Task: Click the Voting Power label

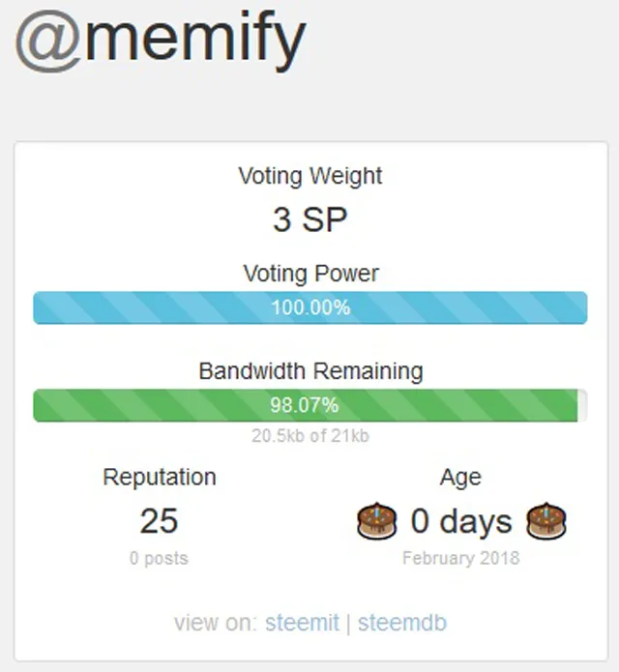Action: 310,274
